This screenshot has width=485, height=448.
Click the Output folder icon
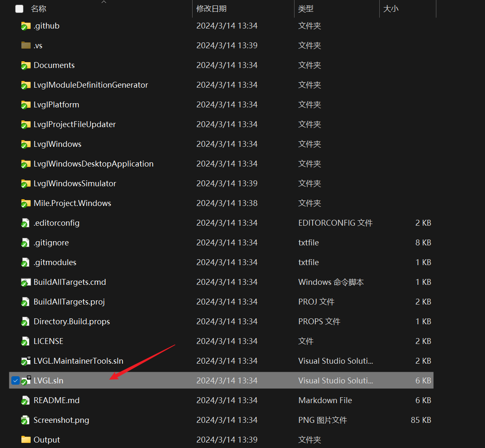click(26, 439)
